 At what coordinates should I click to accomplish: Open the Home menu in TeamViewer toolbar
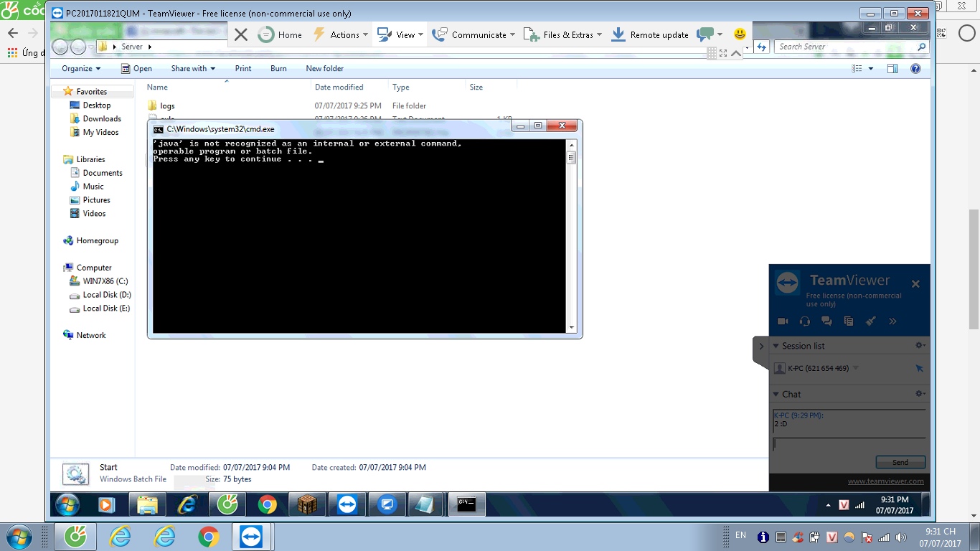tap(280, 34)
